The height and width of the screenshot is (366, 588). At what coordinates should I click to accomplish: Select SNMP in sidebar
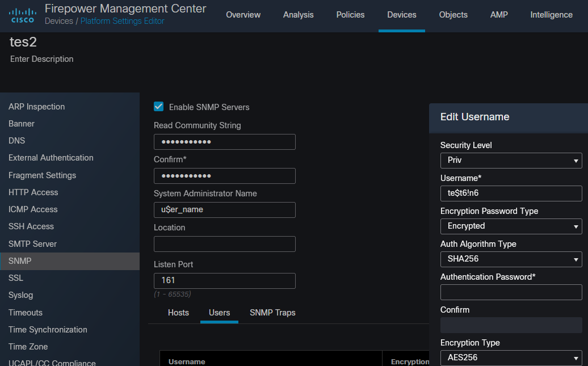coord(70,261)
